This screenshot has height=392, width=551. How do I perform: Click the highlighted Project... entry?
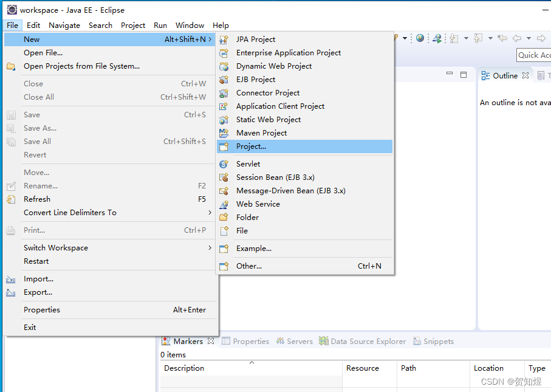305,146
